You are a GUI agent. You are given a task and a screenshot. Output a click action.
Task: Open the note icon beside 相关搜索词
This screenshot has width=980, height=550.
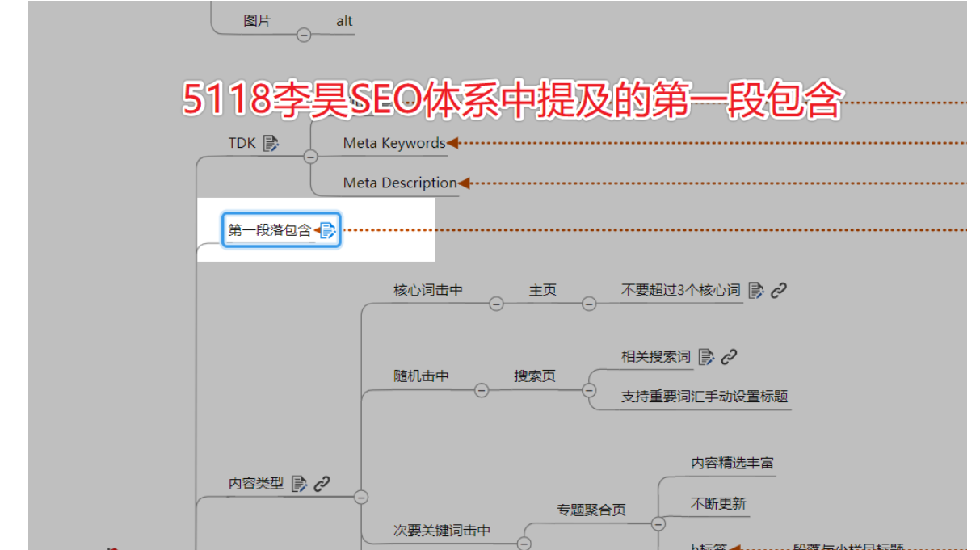[707, 357]
